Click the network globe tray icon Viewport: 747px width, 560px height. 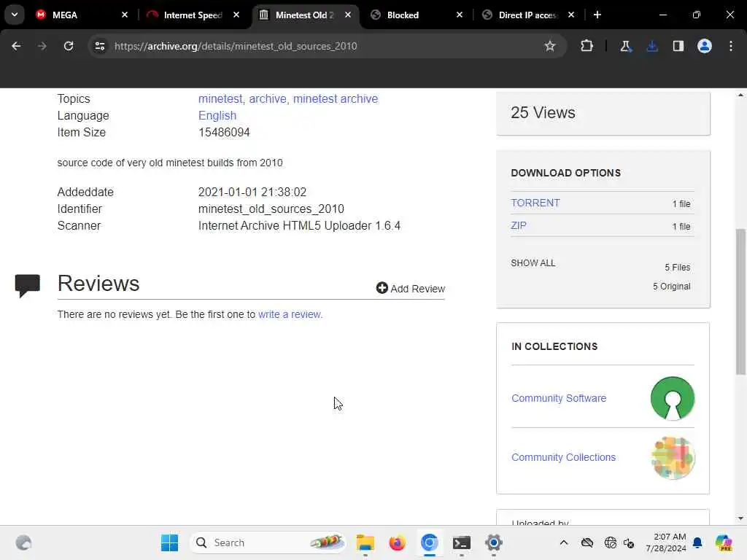[x=610, y=542]
